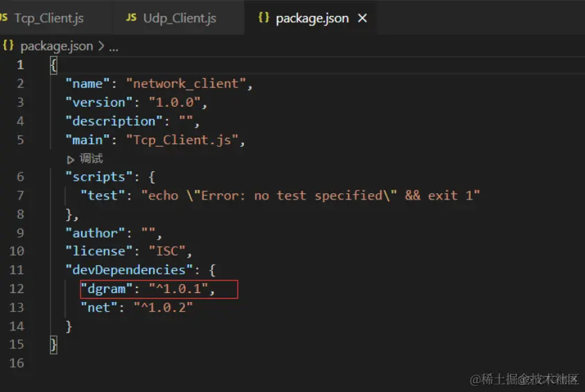Click package.json in the breadcrumb bar
Viewport: 585px width, 392px height.
57,46
